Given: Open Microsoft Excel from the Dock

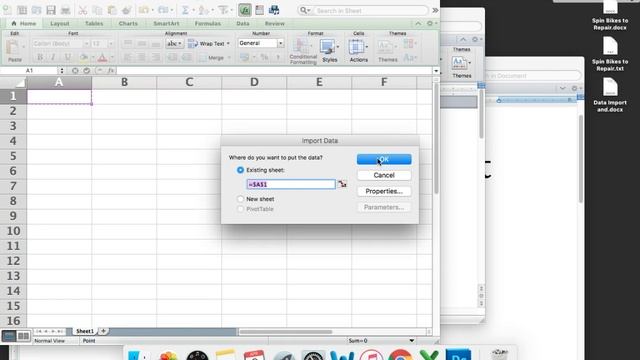Looking at the screenshot, I should 429,355.
